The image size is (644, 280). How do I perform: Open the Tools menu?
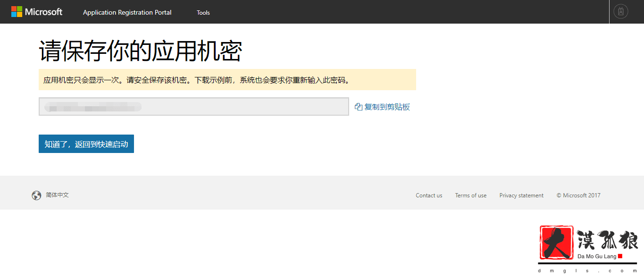click(203, 12)
